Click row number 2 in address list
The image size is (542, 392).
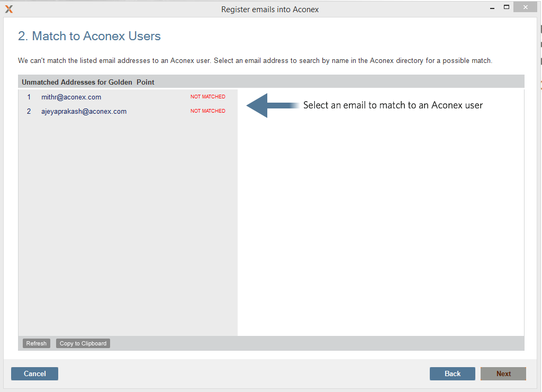pos(29,111)
